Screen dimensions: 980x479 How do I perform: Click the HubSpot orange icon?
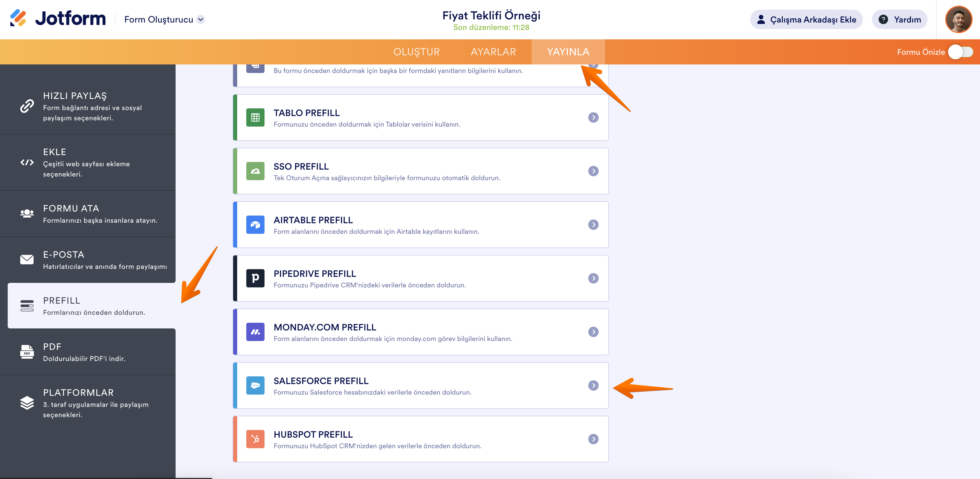(x=255, y=439)
